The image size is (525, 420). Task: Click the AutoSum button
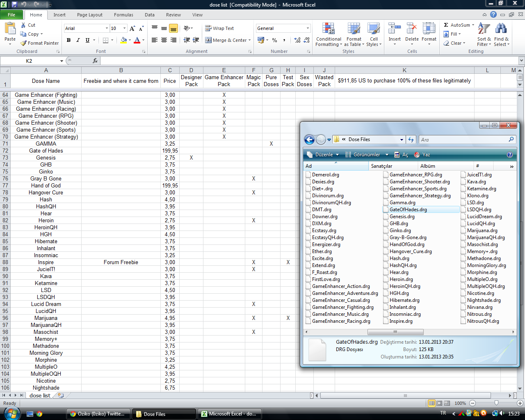456,25
